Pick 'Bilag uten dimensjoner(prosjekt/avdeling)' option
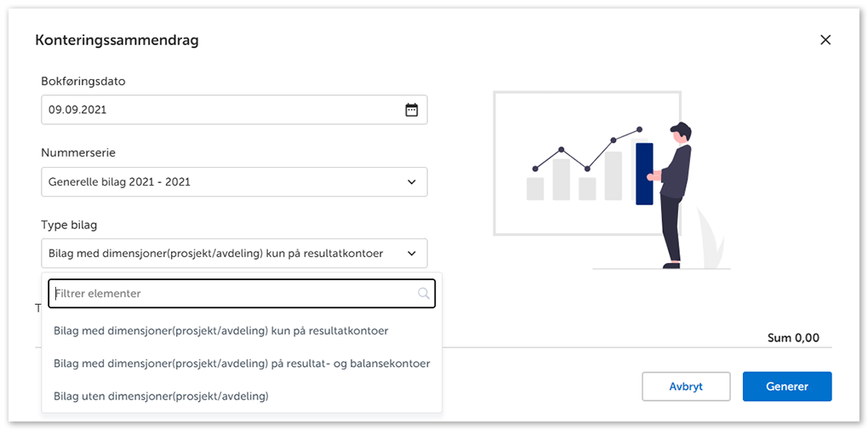The image size is (868, 430). click(161, 396)
